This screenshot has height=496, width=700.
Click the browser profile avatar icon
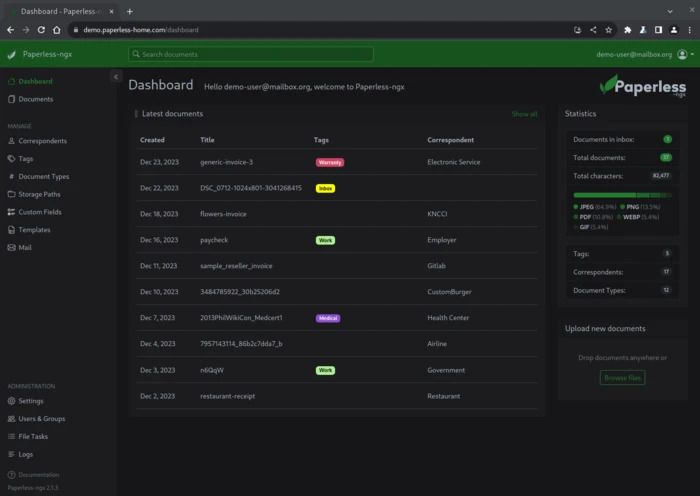pos(674,30)
